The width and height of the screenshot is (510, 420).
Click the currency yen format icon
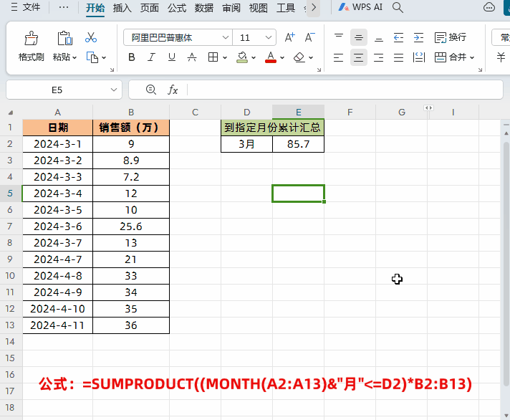501,57
